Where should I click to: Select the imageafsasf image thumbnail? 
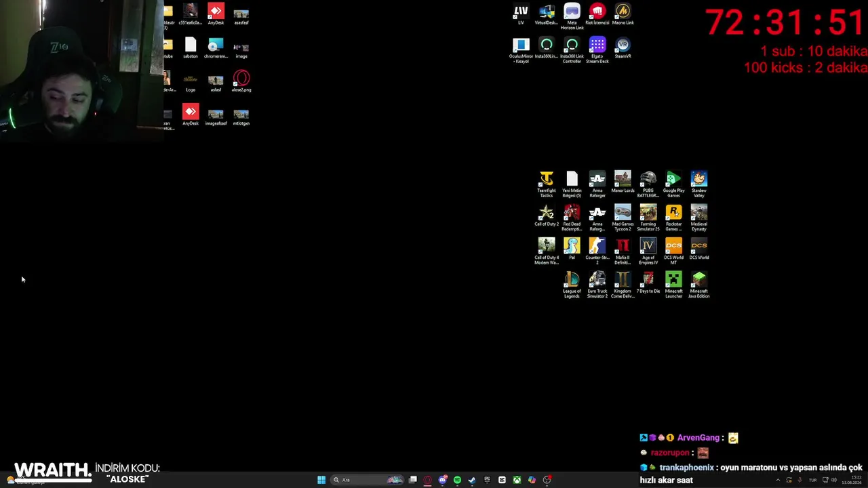[216, 116]
